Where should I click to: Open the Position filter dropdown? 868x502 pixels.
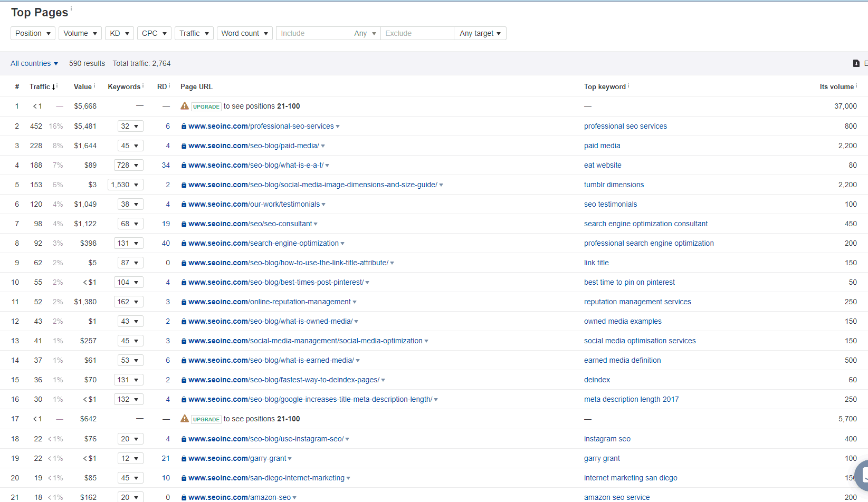pyautogui.click(x=32, y=33)
